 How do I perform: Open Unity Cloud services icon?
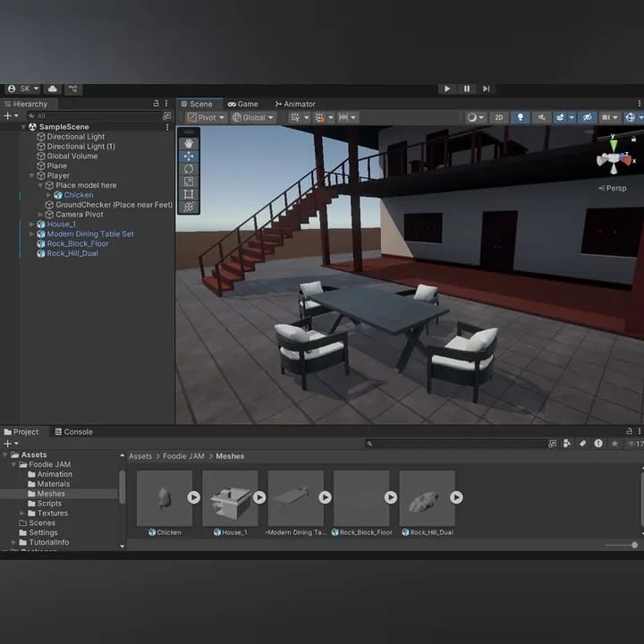coord(53,89)
